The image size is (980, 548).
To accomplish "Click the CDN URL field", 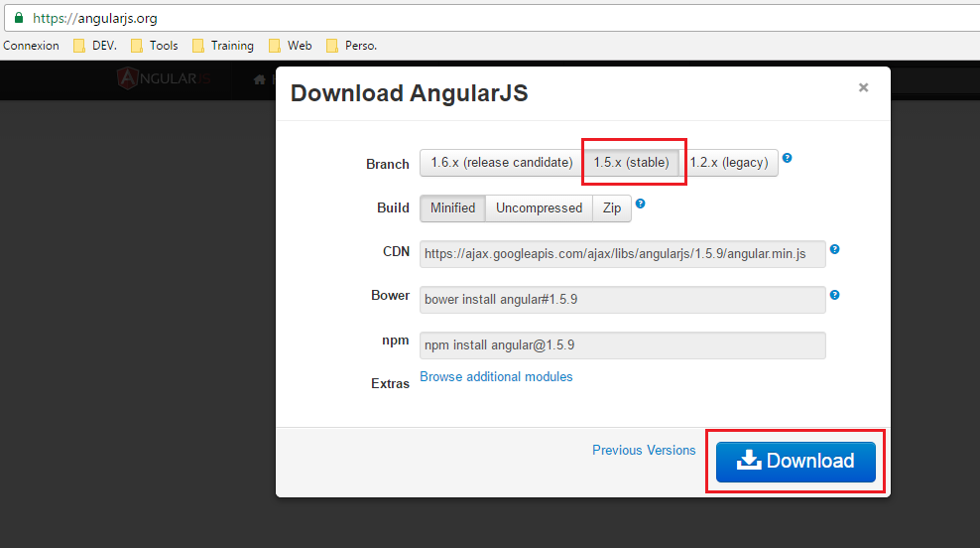I will click(x=623, y=254).
